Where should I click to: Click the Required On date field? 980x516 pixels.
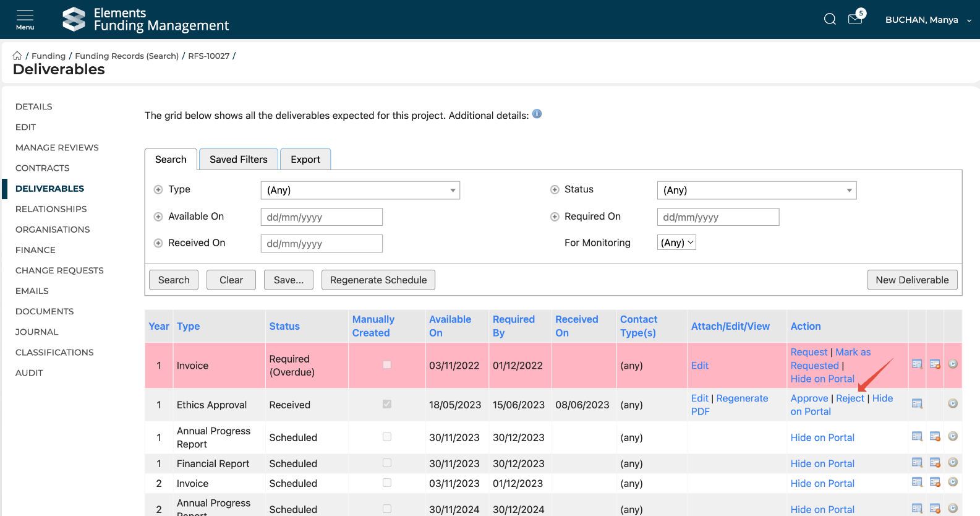[717, 217]
